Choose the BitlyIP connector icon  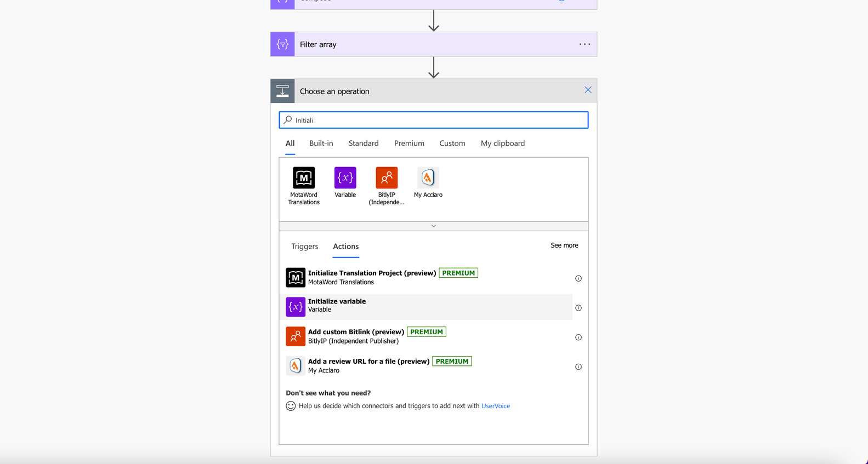coord(387,177)
